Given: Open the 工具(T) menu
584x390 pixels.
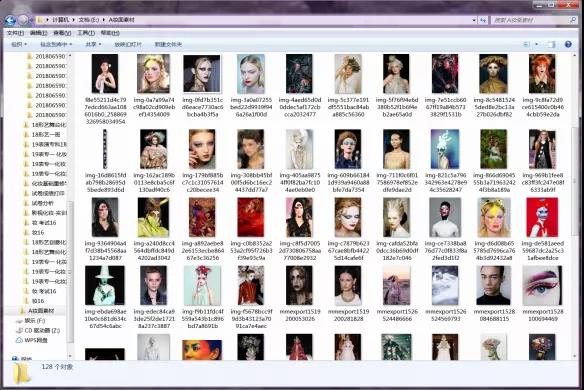Looking at the screenshot, I should click(x=86, y=33).
